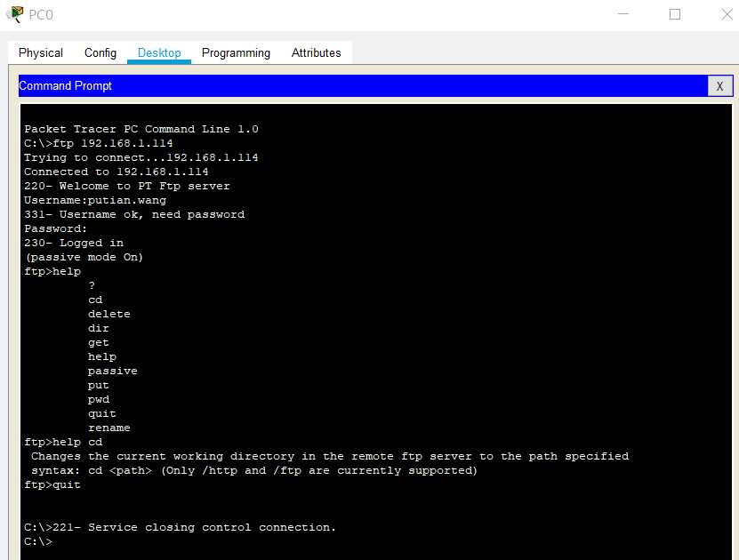This screenshot has height=560, width=739.
Task: Click 'Packet Tracer PC Command Line 1.0' header
Action: [x=141, y=129]
